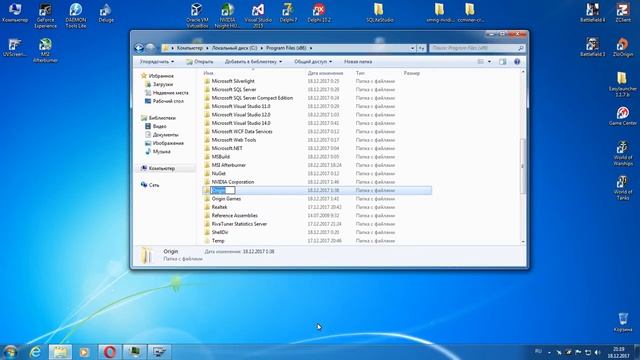
Task: Select MSBuild folder row
Action: (317, 157)
